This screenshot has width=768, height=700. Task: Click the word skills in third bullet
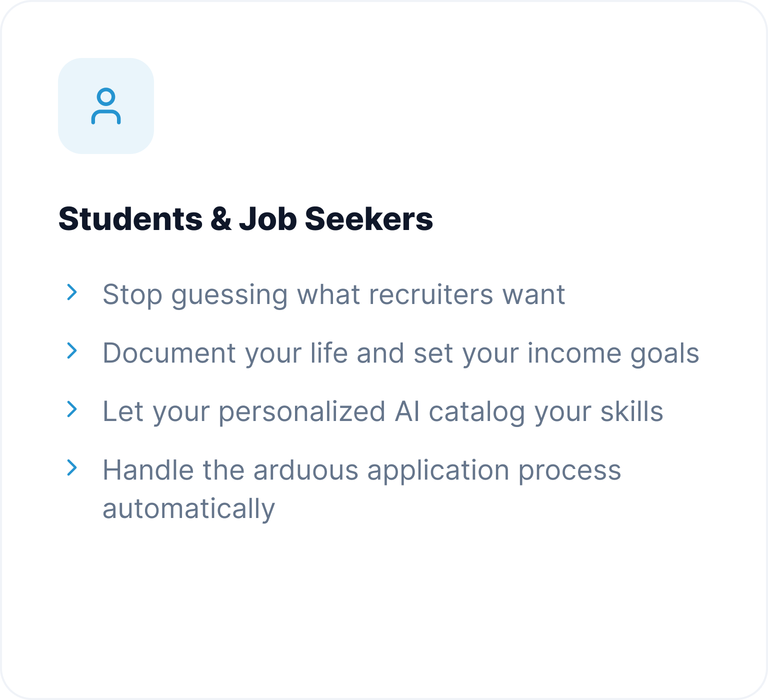pyautogui.click(x=631, y=411)
